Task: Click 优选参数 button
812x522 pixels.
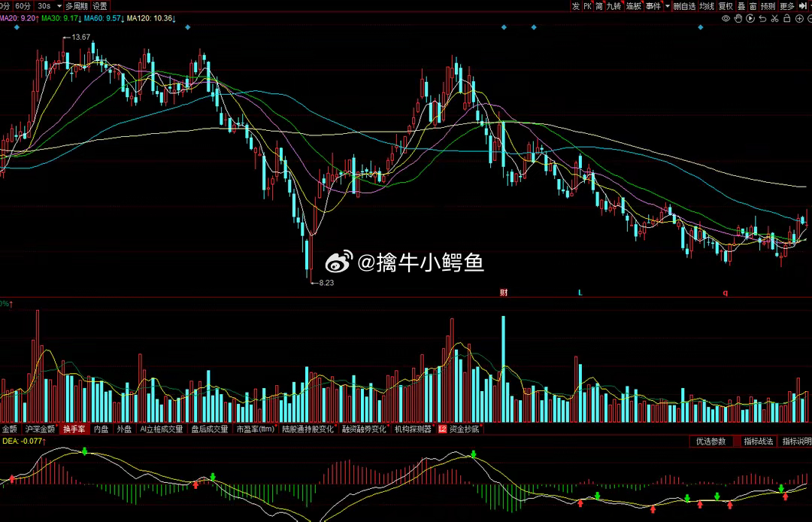Action: pyautogui.click(x=710, y=442)
